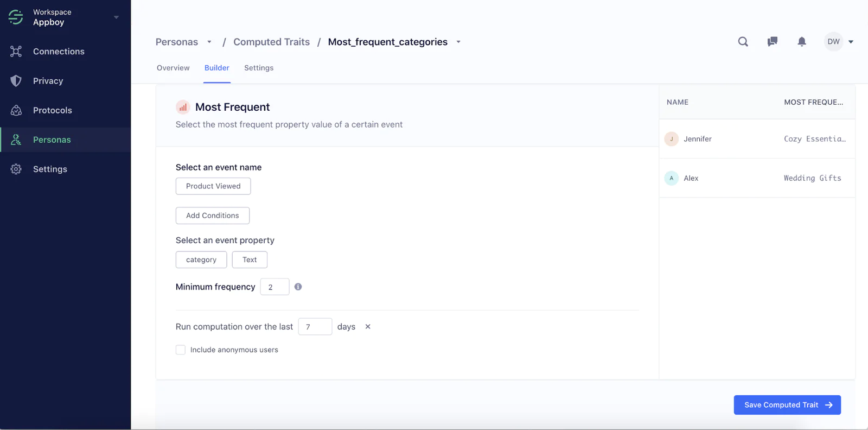Click Save Computed Trait button
Image resolution: width=868 pixels, height=430 pixels.
[787, 405]
